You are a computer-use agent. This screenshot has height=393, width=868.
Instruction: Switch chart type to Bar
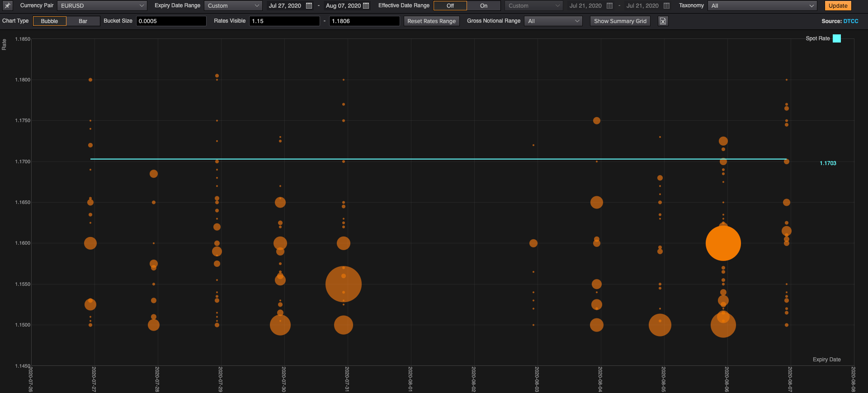83,21
